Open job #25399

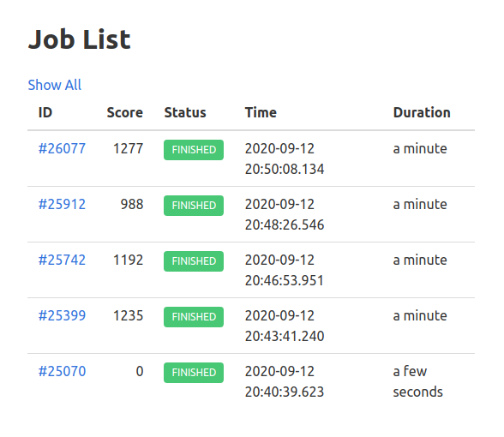click(x=62, y=316)
